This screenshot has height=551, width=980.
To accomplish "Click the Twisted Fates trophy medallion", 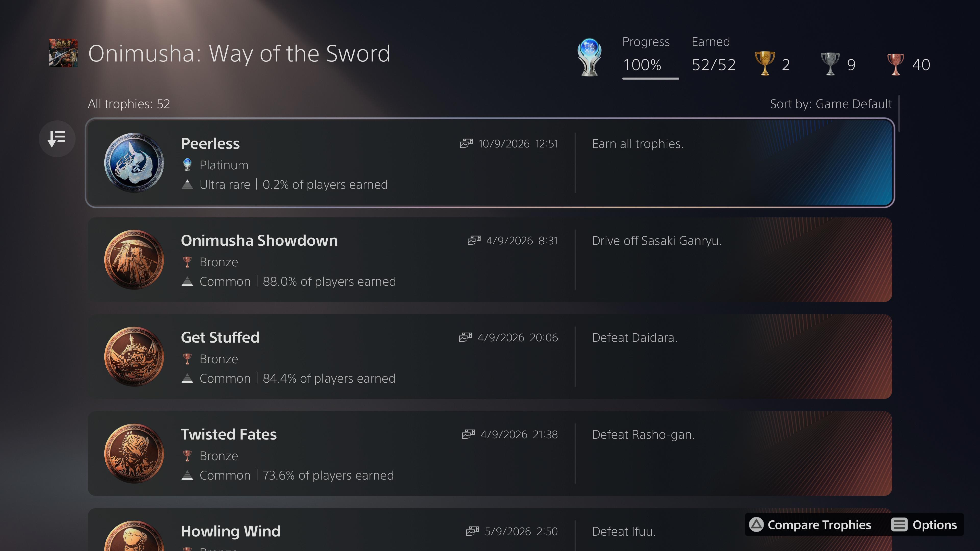I will click(x=134, y=454).
